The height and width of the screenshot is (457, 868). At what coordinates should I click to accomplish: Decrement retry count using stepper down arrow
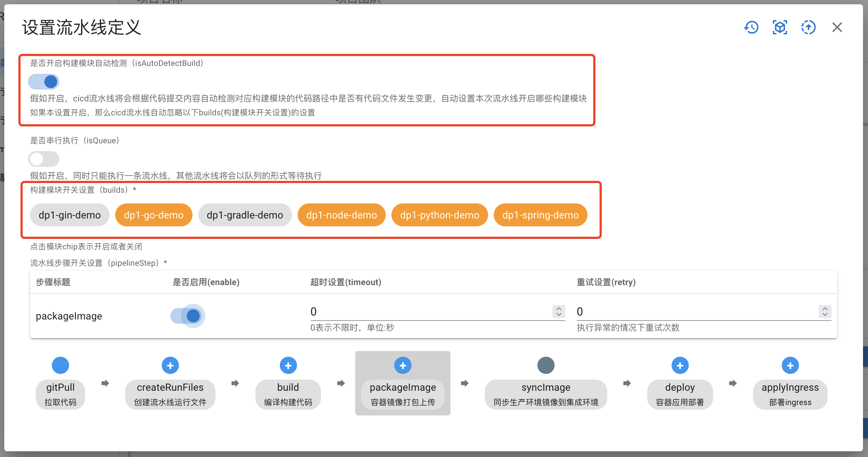point(824,314)
